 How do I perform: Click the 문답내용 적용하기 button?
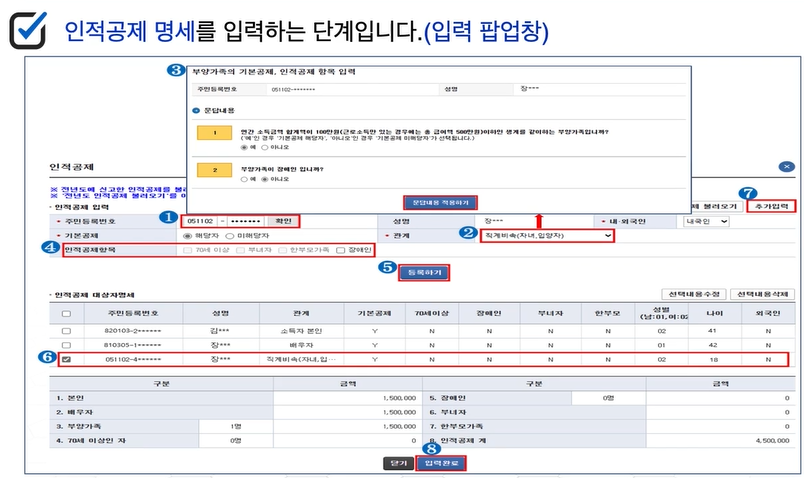coord(440,203)
